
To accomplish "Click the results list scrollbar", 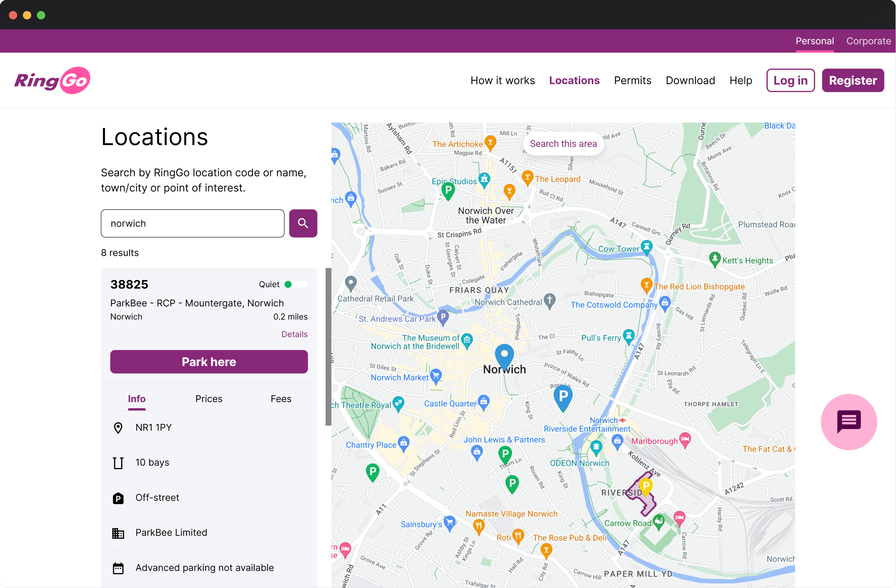I will (328, 346).
